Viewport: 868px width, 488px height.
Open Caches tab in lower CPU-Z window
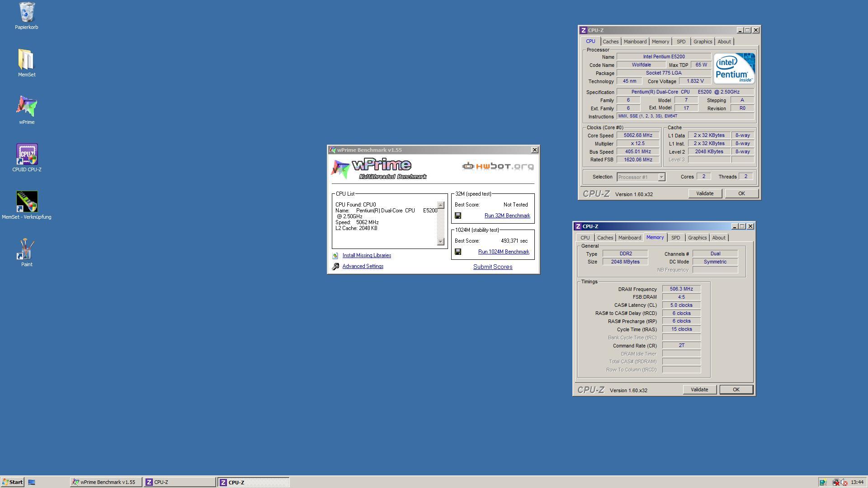click(605, 238)
